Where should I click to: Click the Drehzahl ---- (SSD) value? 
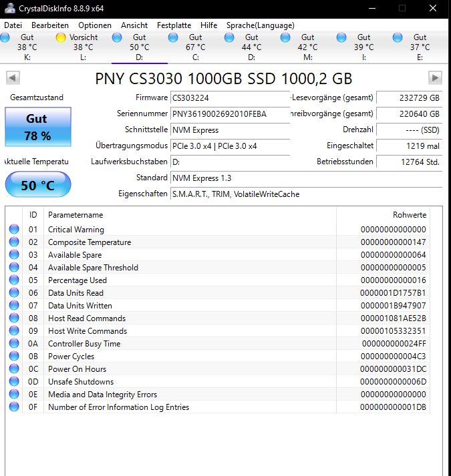(x=410, y=130)
